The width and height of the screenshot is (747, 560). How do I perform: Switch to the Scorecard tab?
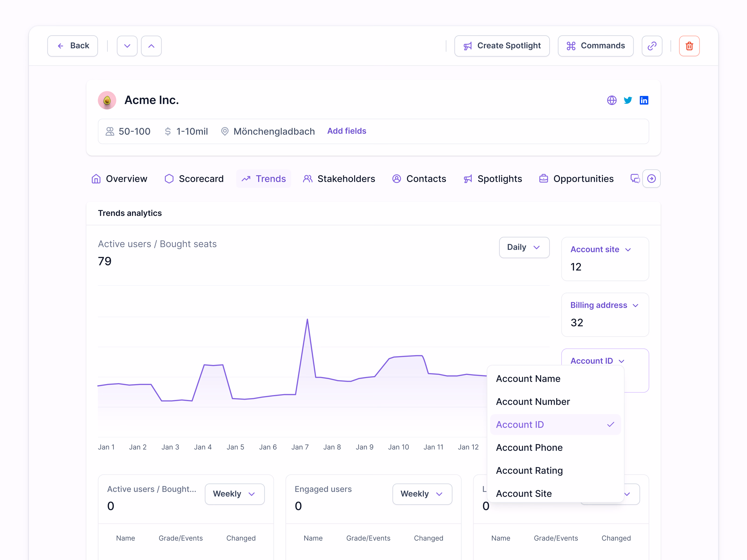pyautogui.click(x=194, y=178)
